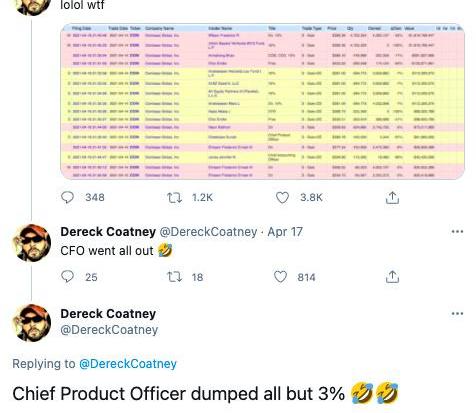The width and height of the screenshot is (476, 413).
Task: Share the insider trading table tweet
Action: (392, 197)
